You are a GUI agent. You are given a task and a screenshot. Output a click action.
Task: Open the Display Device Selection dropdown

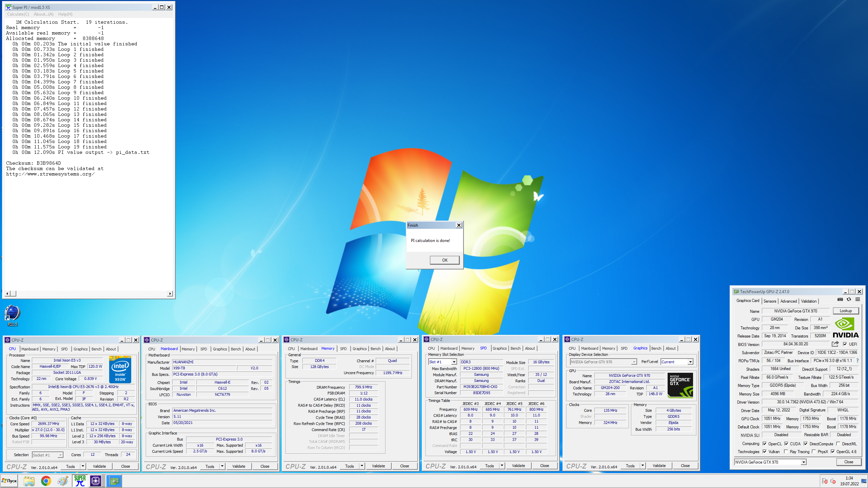tap(603, 362)
